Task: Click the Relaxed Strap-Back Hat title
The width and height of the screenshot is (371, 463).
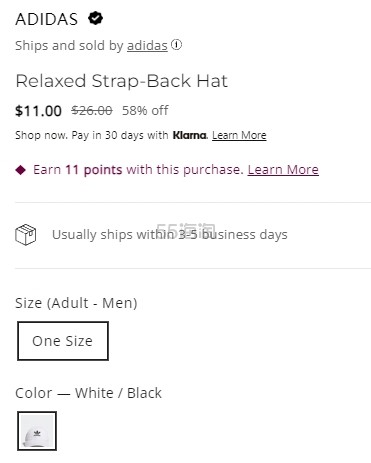Action: 122,81
